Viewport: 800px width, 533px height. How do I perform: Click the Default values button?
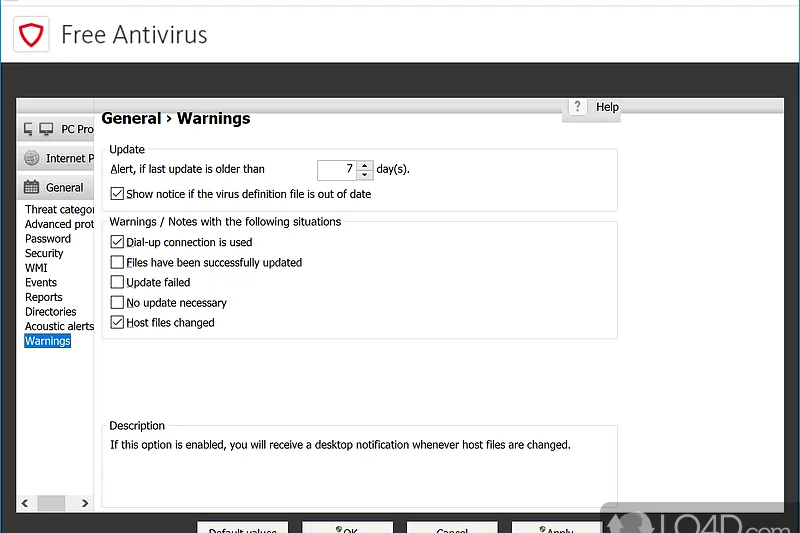(x=243, y=527)
